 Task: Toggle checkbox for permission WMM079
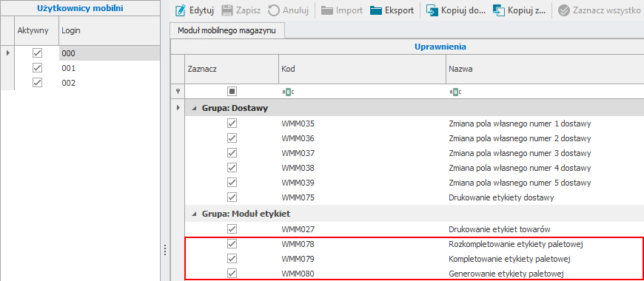[232, 258]
